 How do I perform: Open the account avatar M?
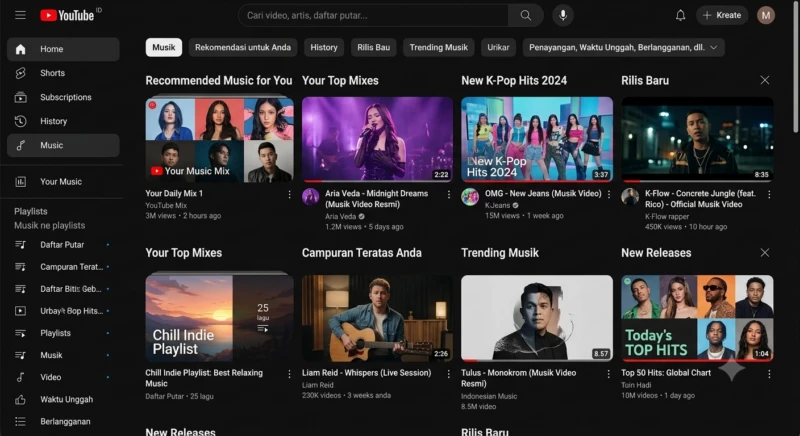click(765, 15)
